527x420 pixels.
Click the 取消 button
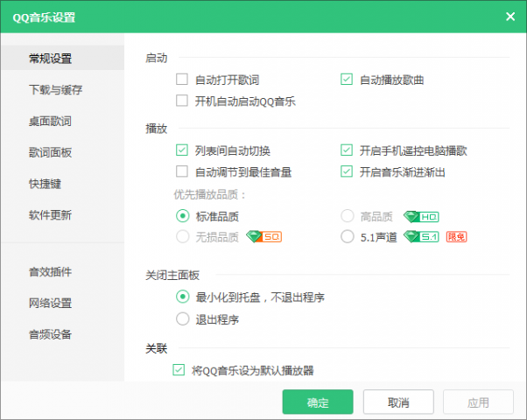click(x=398, y=402)
